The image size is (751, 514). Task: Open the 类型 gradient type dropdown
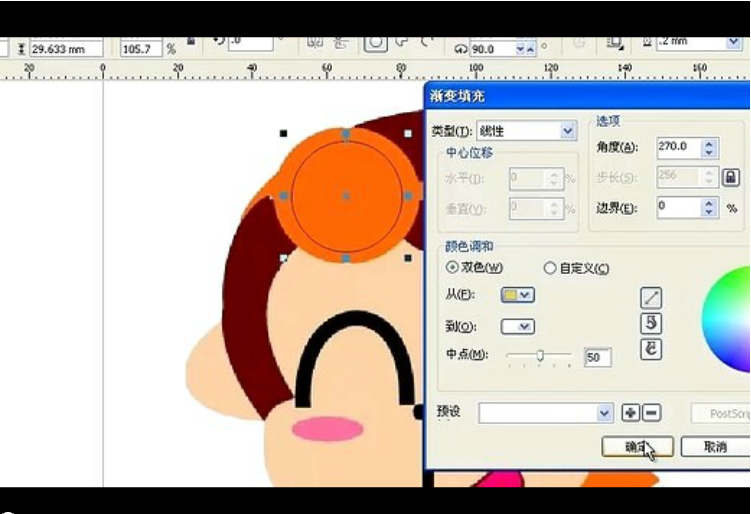568,131
